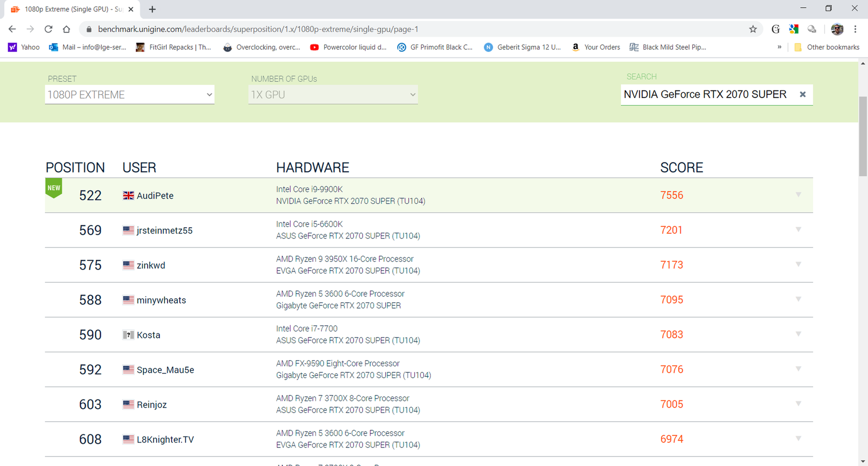Click the scrollbar up arrow
This screenshot has width=868, height=466.
[863, 63]
